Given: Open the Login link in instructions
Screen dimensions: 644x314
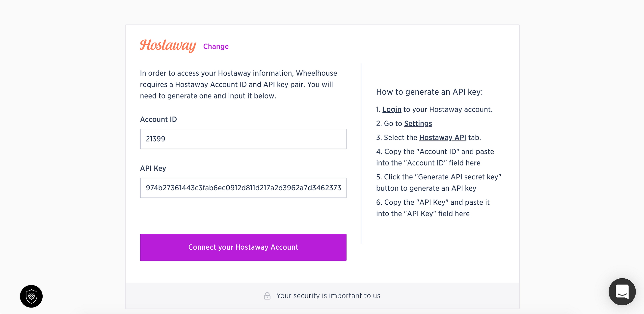Looking at the screenshot, I should click(392, 109).
